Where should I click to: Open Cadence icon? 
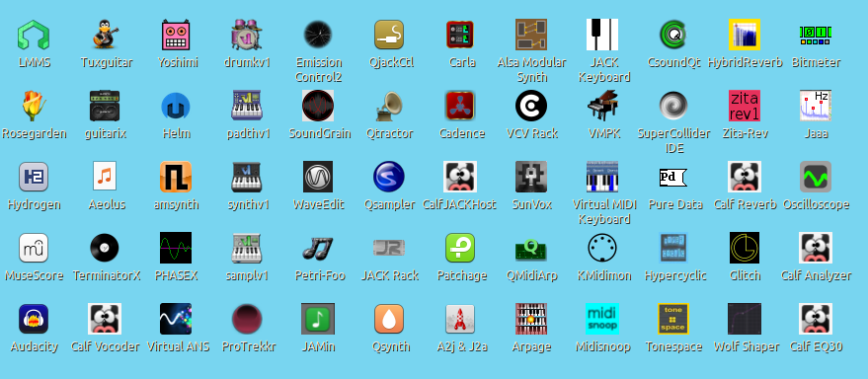point(460,106)
